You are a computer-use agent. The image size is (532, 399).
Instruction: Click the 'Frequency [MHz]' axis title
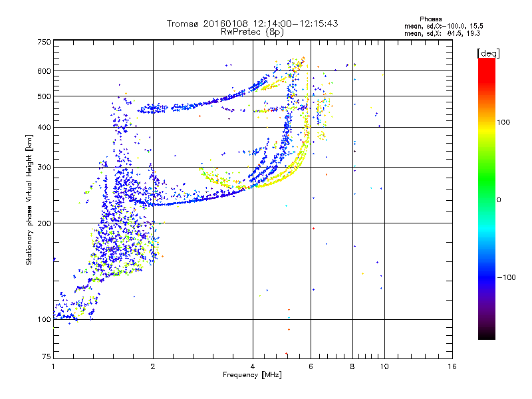252,375
